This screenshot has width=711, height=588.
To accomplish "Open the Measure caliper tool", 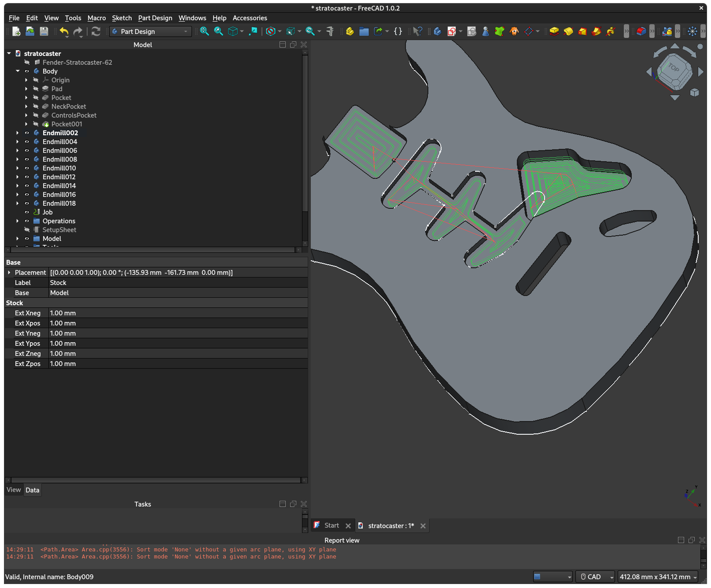I will pyautogui.click(x=330, y=31).
